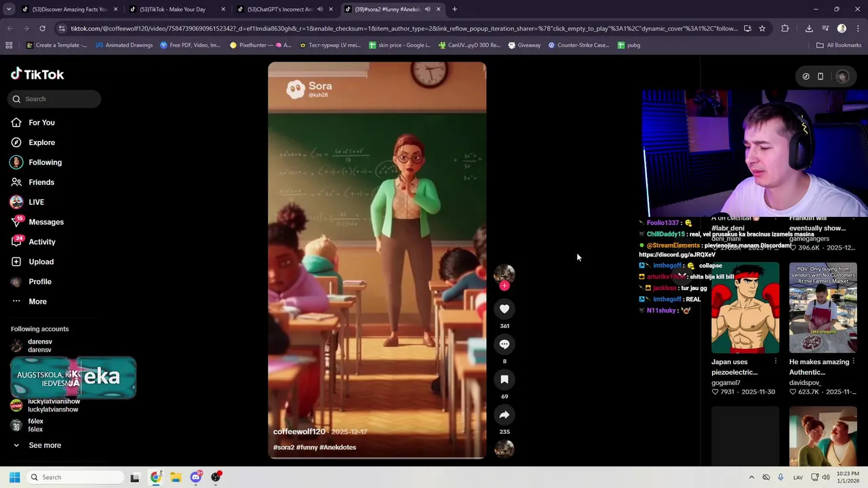Reload the page
Viewport: 868px width, 488px height.
coord(42,28)
